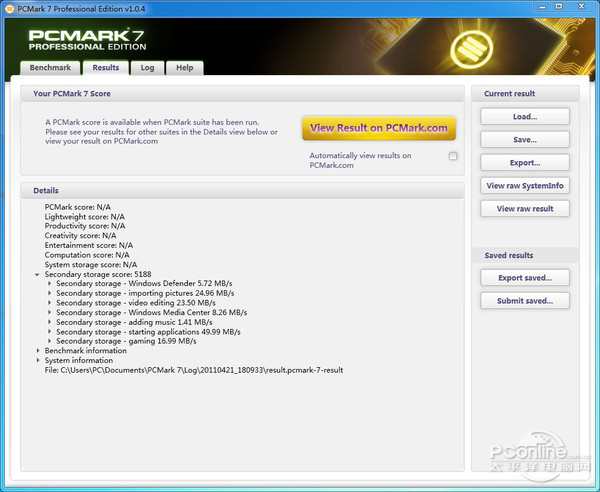This screenshot has width=600, height=492.
Task: Click the Load... button
Action: tap(525, 117)
